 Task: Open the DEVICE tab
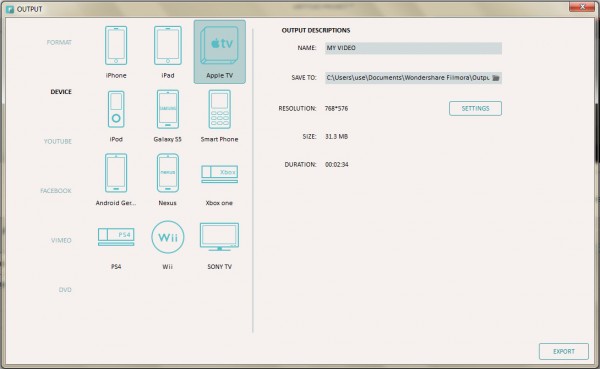pos(61,91)
